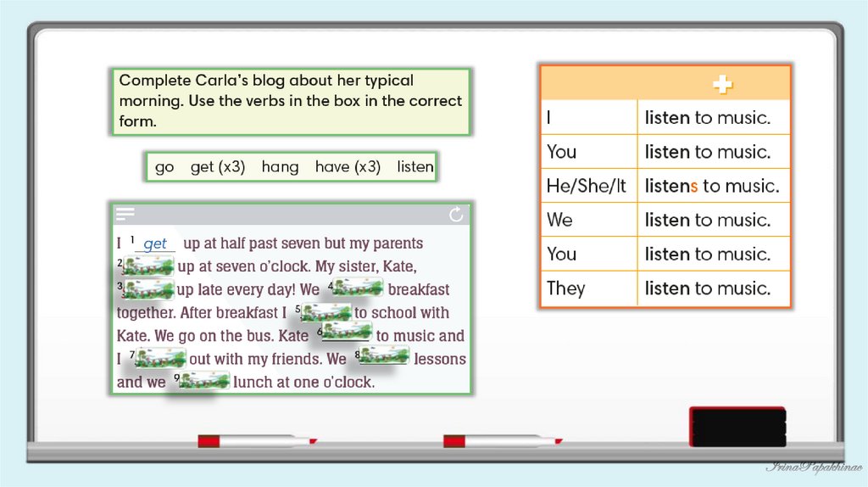Click the refresh icon in the blog header
Screen dimensions: 868x487
point(456,215)
